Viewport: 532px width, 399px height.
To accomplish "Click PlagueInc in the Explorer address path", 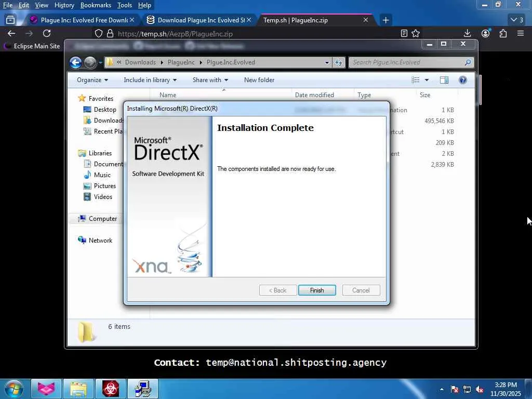I will coord(181,62).
